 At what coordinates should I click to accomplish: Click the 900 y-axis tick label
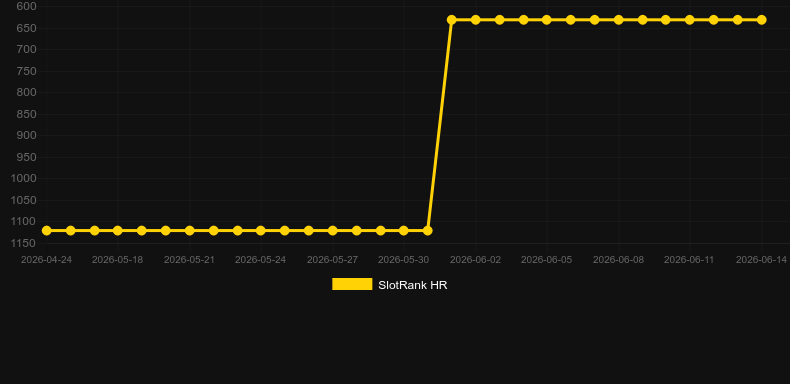coord(26,135)
